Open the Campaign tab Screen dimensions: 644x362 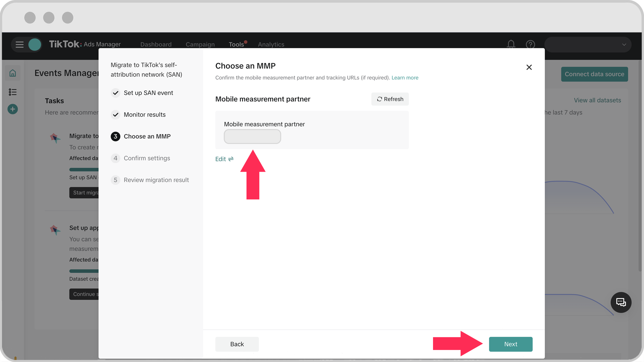[x=200, y=44]
